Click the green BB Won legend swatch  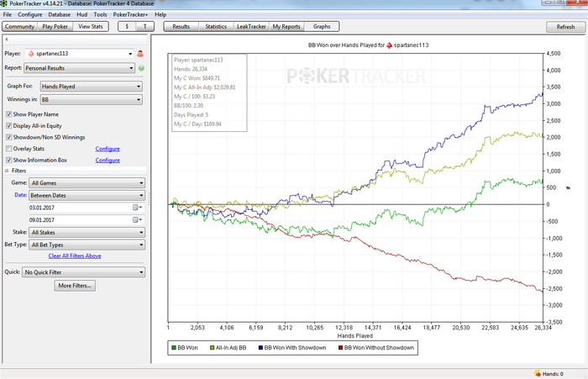[173, 348]
